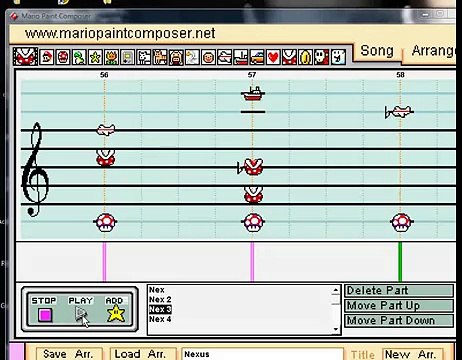This screenshot has height=360, width=462.
Task: Click the lower piranha note at measure 57
Action: (253, 195)
